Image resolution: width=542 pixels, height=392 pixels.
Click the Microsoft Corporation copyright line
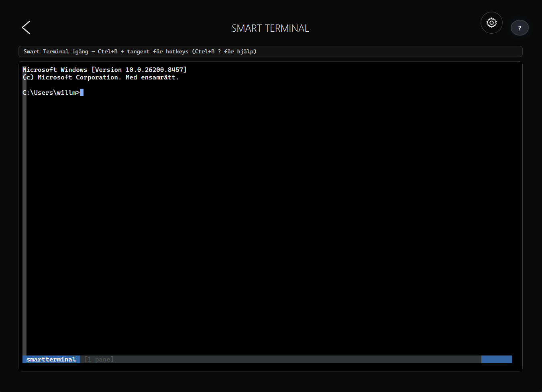point(100,77)
